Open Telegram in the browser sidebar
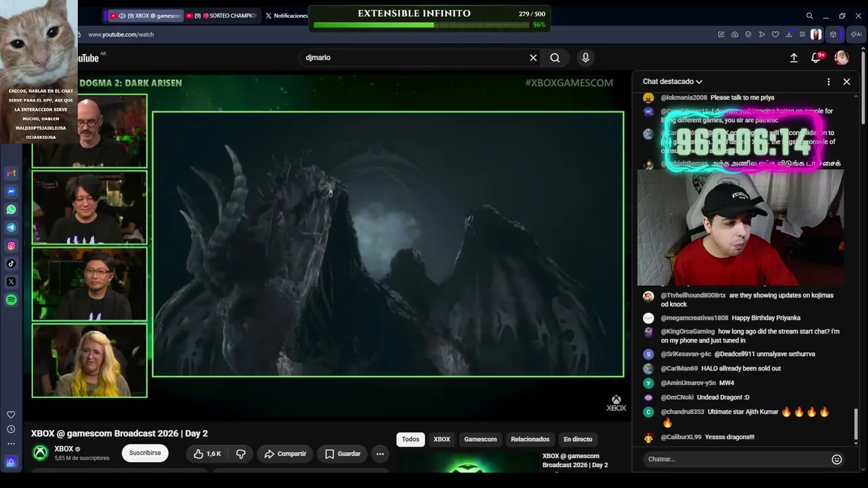Image resolution: width=868 pixels, height=488 pixels. point(11,228)
